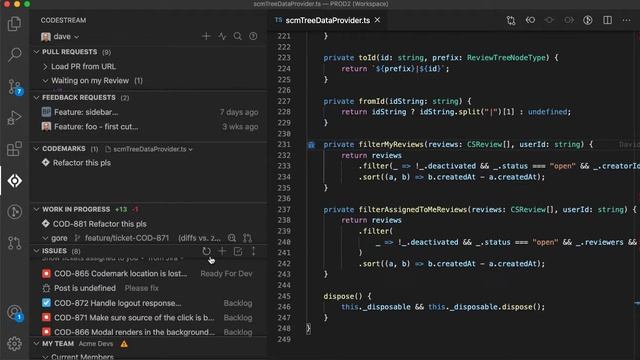
Task: Click the feature/ticket-COD-871 branch name
Action: (x=127, y=238)
